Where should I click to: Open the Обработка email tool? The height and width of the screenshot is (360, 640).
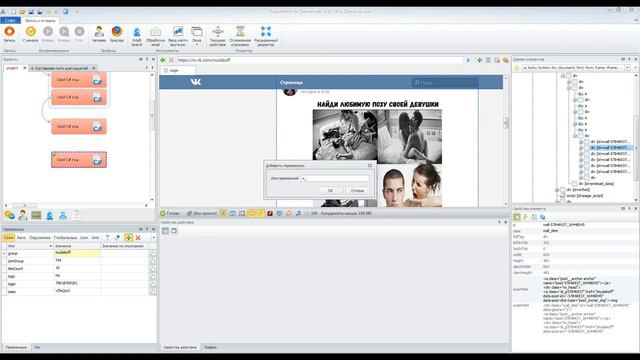coord(155,36)
